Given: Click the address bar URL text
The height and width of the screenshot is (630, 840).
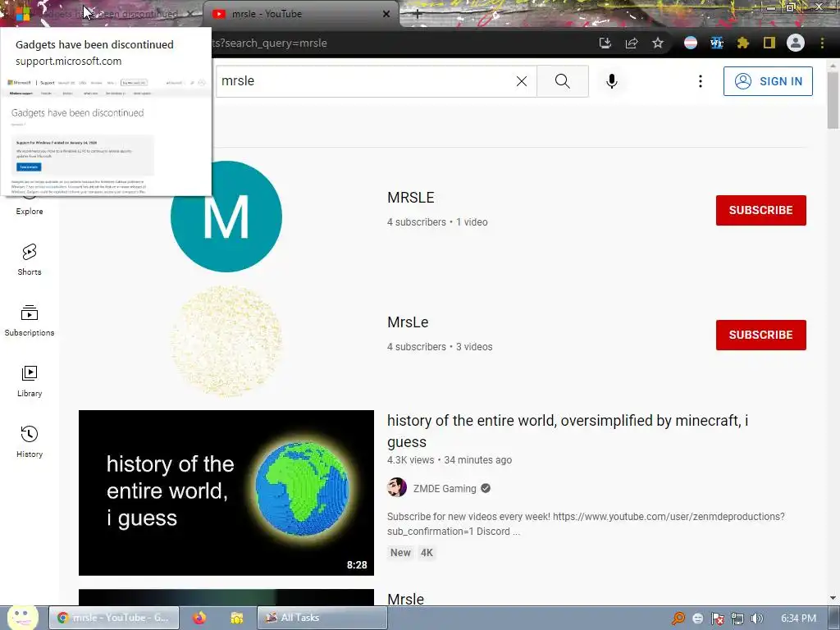Looking at the screenshot, I should coord(269,43).
